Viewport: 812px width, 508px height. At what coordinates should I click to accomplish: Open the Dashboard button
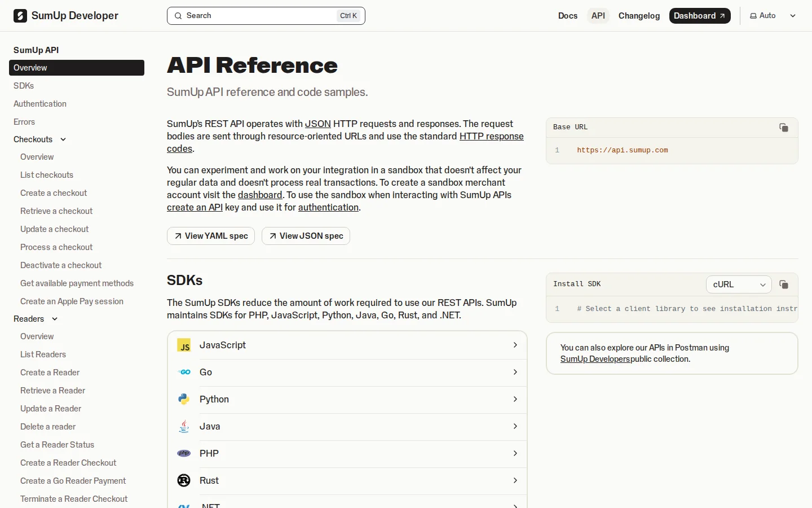(700, 16)
